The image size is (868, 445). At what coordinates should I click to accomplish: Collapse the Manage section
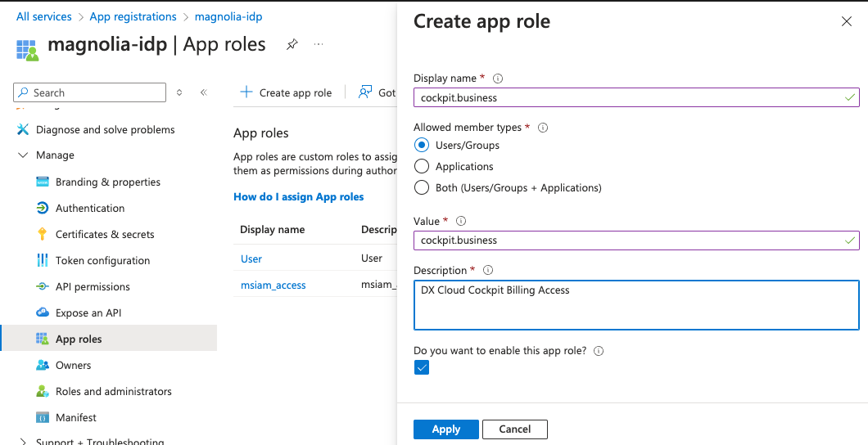point(23,155)
